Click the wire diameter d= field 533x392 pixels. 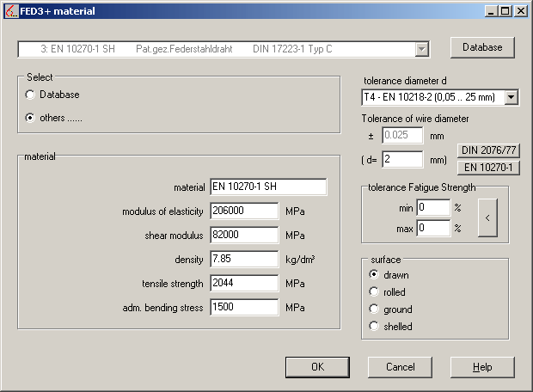coord(402,160)
